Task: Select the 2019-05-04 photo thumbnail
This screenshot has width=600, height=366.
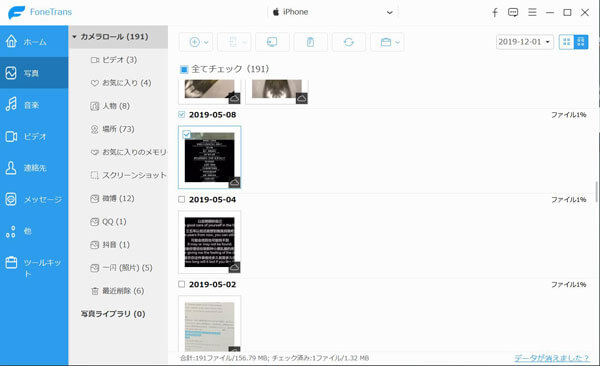Action: [210, 242]
